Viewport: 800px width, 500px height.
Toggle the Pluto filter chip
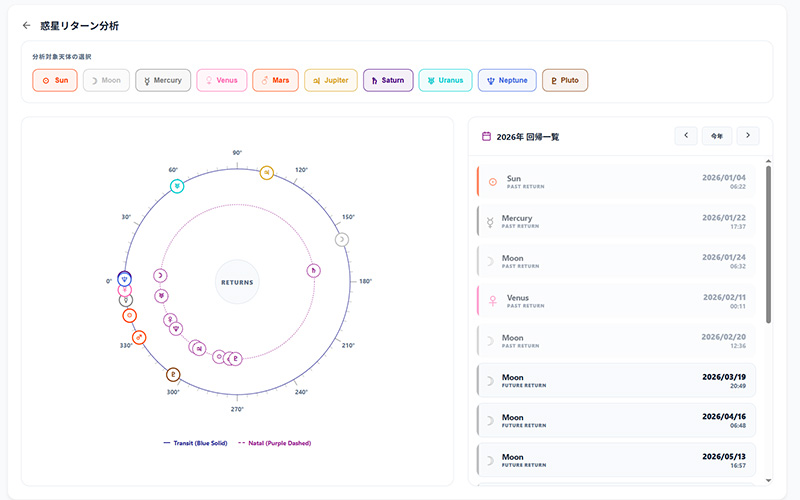tap(564, 80)
